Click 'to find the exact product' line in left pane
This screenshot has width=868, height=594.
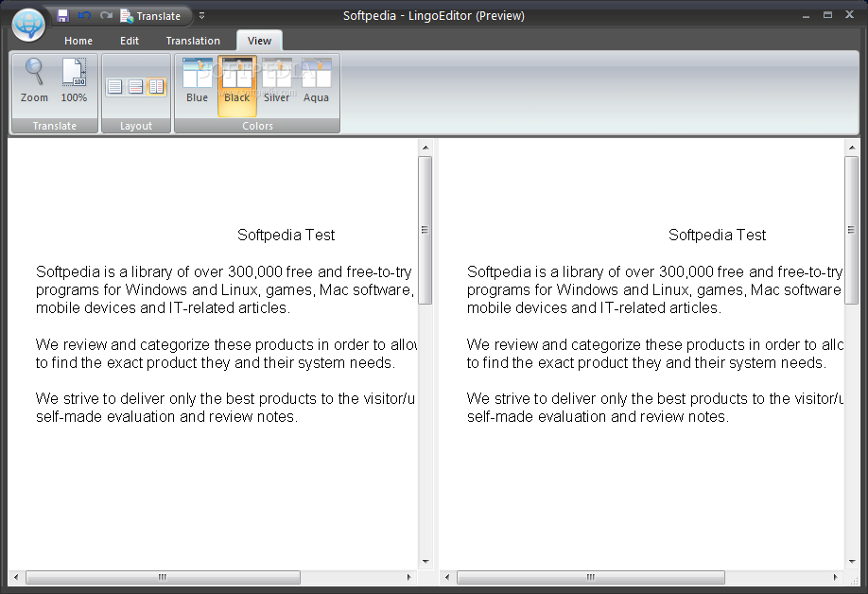(x=216, y=363)
